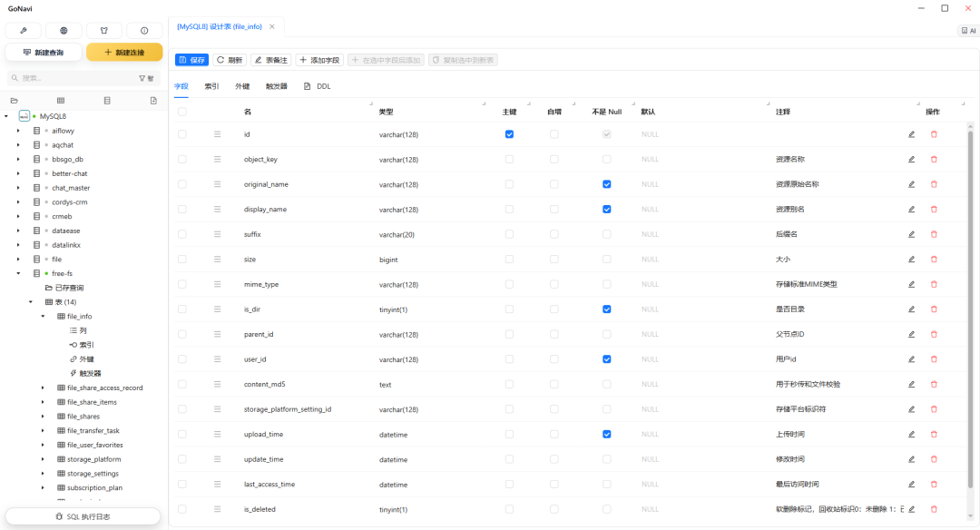Click the AI button at top right
The height and width of the screenshot is (530, 980).
pyautogui.click(x=968, y=30)
